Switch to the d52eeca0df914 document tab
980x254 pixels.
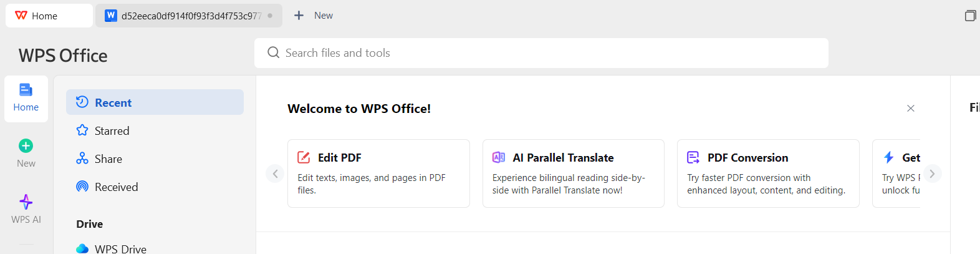(x=189, y=16)
